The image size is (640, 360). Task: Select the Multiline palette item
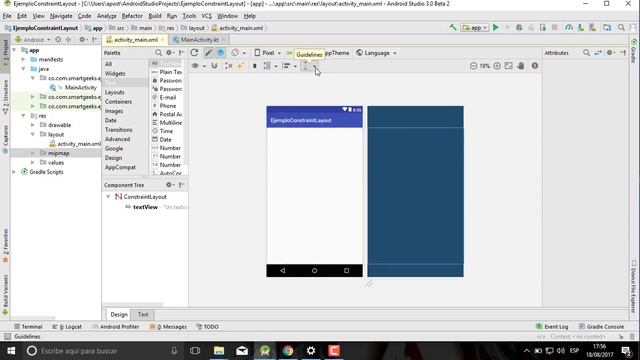(167, 122)
